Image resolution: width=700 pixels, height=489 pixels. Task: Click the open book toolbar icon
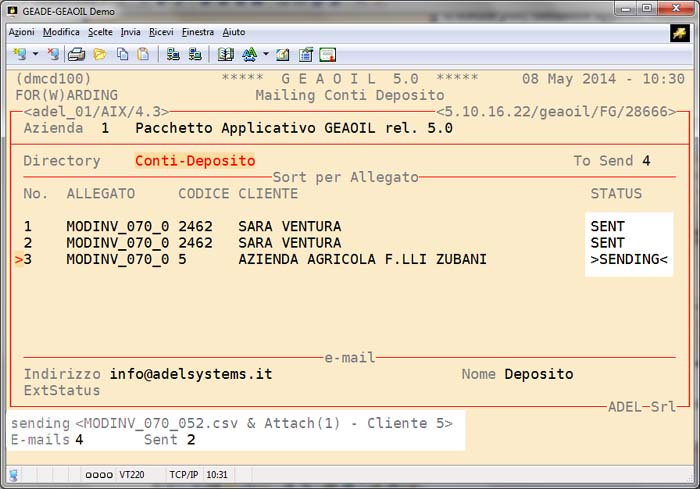tap(225, 54)
